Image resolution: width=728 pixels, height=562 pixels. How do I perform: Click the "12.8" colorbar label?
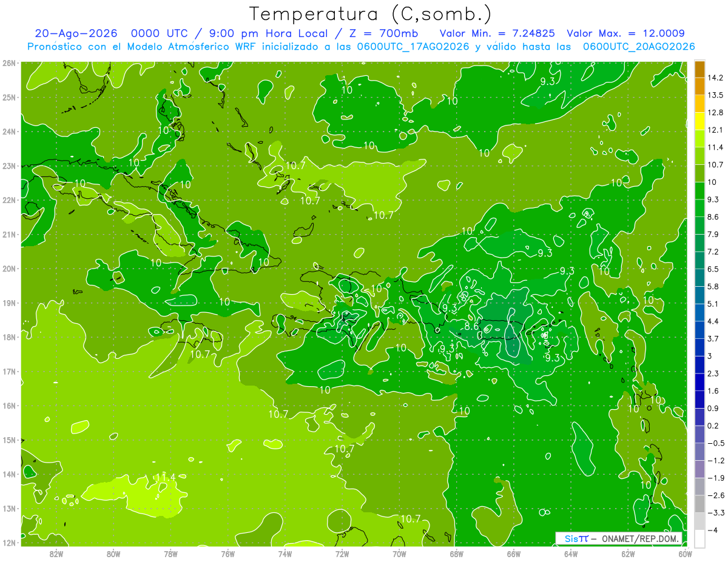tap(715, 113)
